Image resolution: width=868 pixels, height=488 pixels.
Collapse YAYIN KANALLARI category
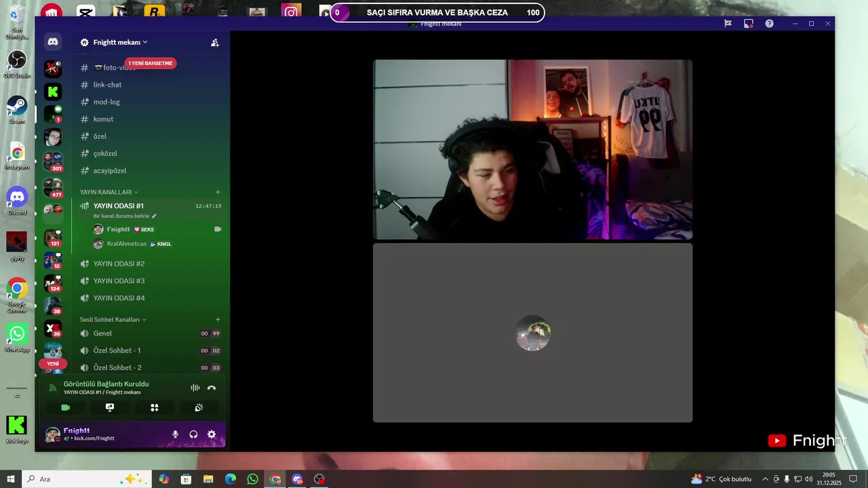coord(108,192)
